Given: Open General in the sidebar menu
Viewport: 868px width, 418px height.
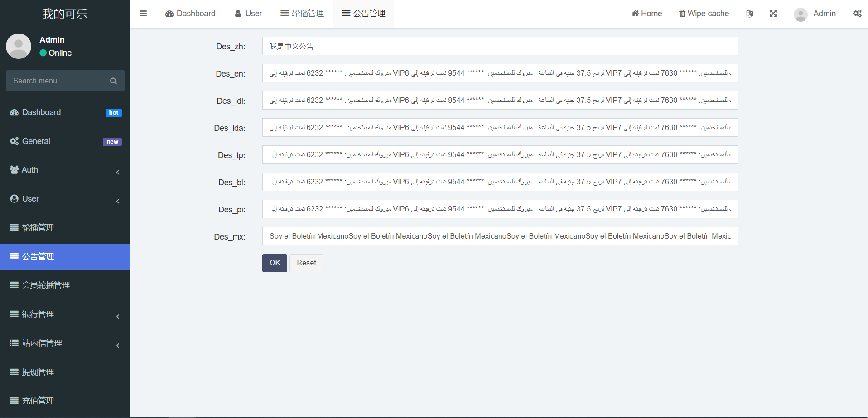Looking at the screenshot, I should [x=65, y=141].
